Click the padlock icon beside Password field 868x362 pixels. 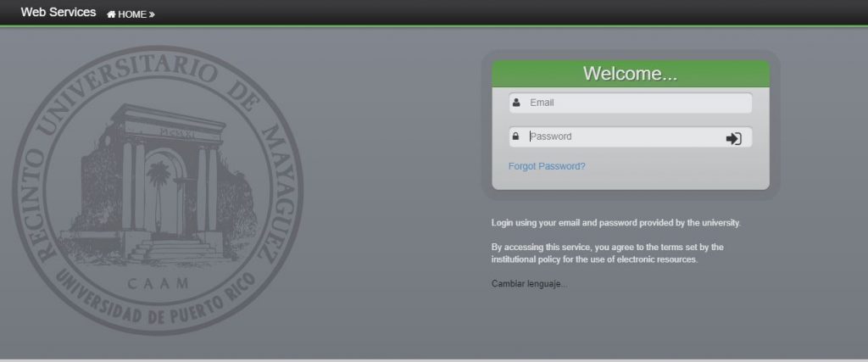(x=515, y=136)
